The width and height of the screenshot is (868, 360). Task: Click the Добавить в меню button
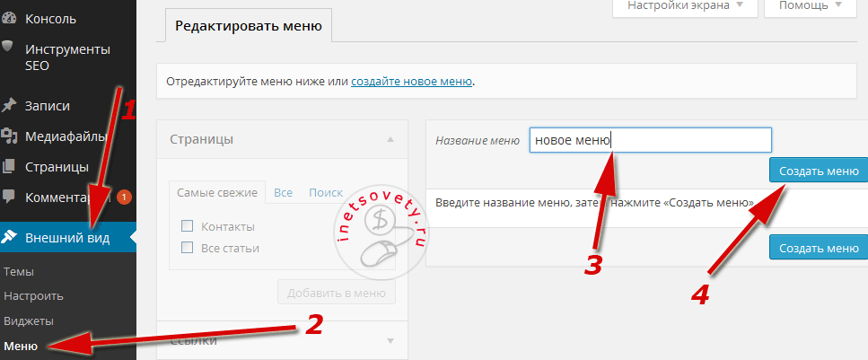(337, 293)
